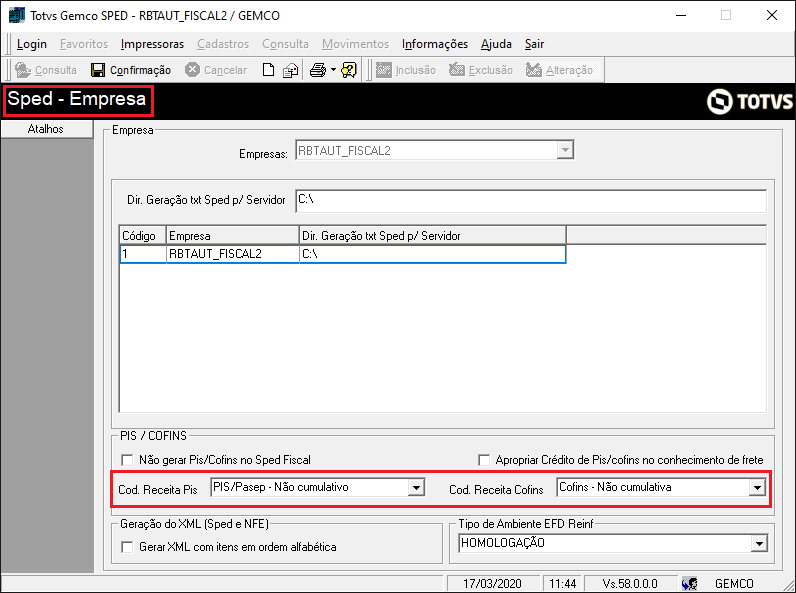Click the Inclusão toolbar icon
Screen dimensions: 796x593
pyautogui.click(x=384, y=70)
